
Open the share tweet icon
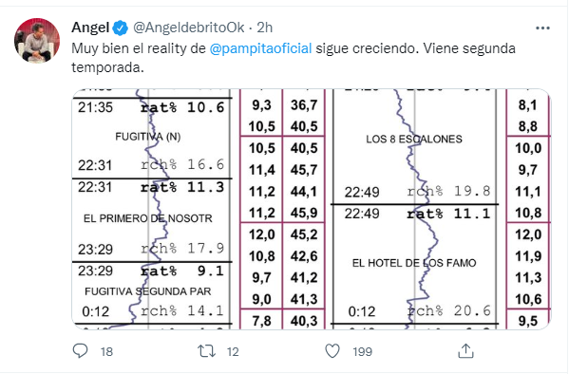[x=465, y=351]
